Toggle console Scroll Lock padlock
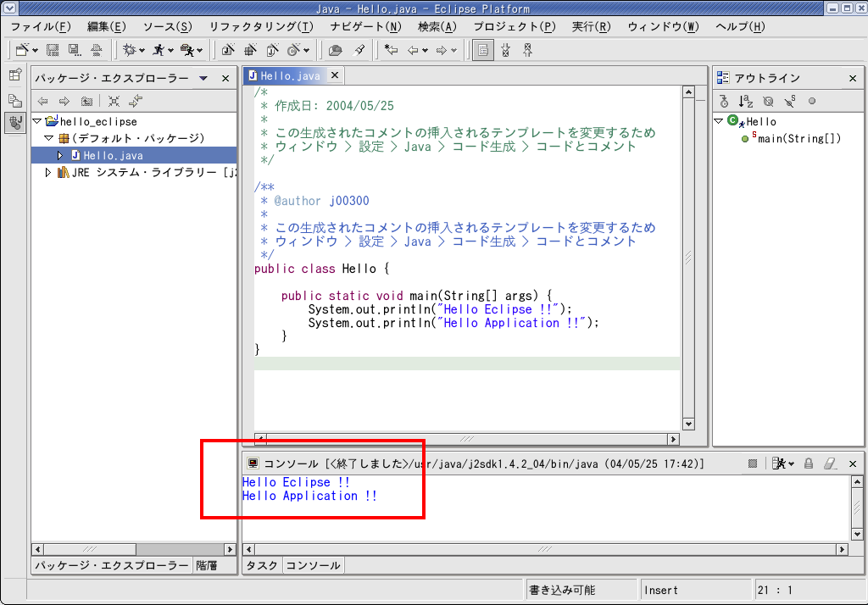This screenshot has width=868, height=605. point(808,463)
